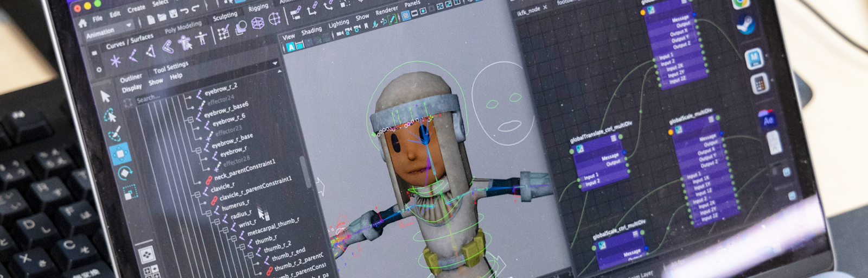Click the HumanIK T-pose figure icon
The height and width of the screenshot is (278, 868).
(201, 38)
